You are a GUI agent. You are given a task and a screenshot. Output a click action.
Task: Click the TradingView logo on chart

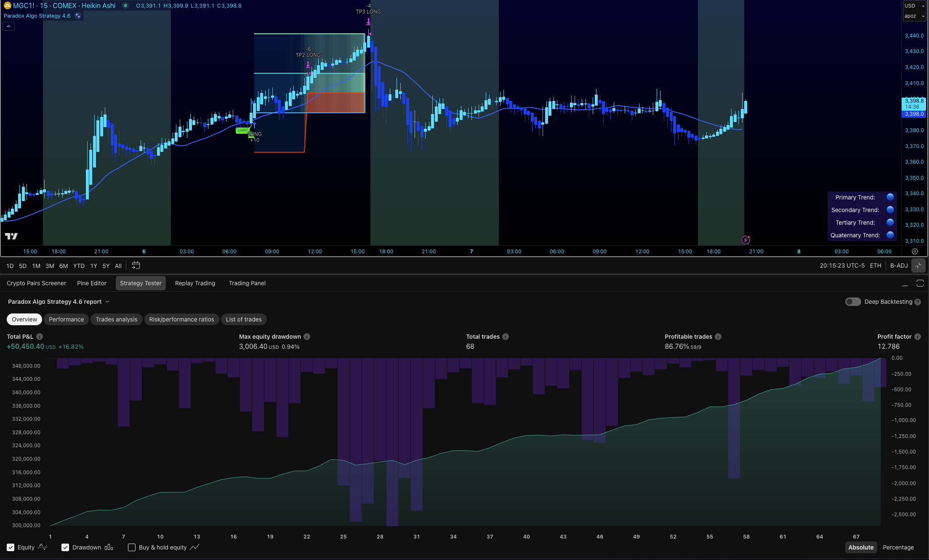point(11,236)
